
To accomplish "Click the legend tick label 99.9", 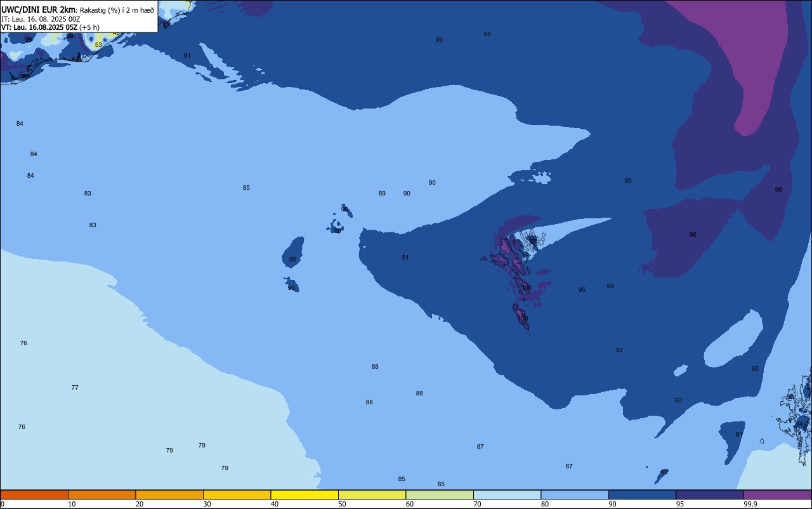I will 750,504.
